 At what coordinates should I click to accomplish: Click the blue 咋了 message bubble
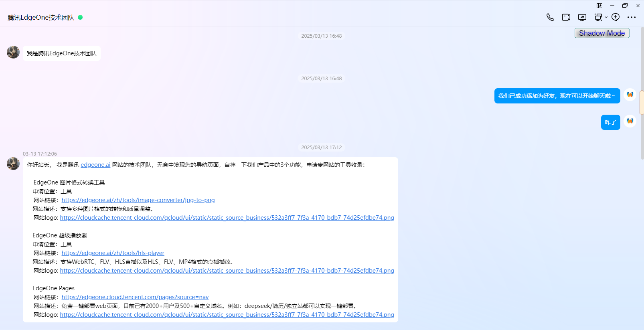click(610, 122)
